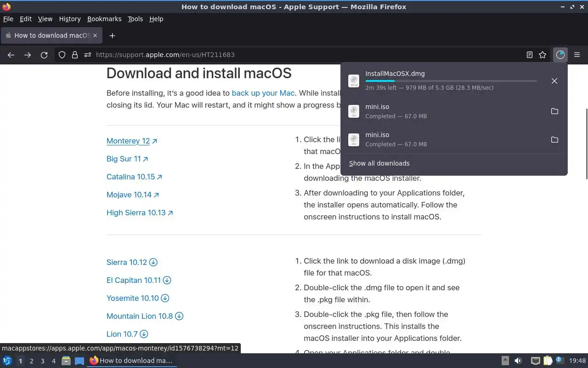
Task: Open the notification tray icon
Action: 559,361
